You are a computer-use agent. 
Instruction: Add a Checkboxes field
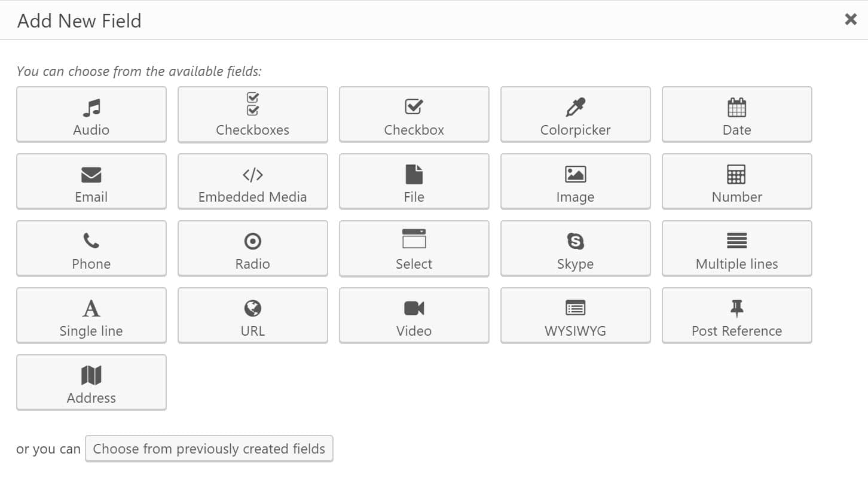coord(252,114)
